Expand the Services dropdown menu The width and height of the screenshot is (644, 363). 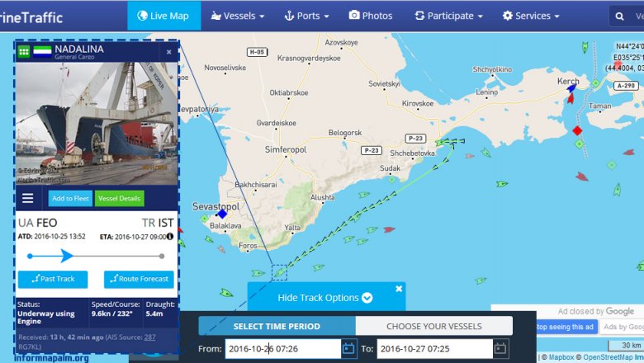[531, 16]
